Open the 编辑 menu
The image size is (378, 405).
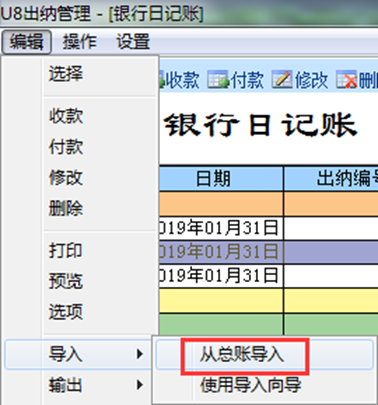[26, 42]
